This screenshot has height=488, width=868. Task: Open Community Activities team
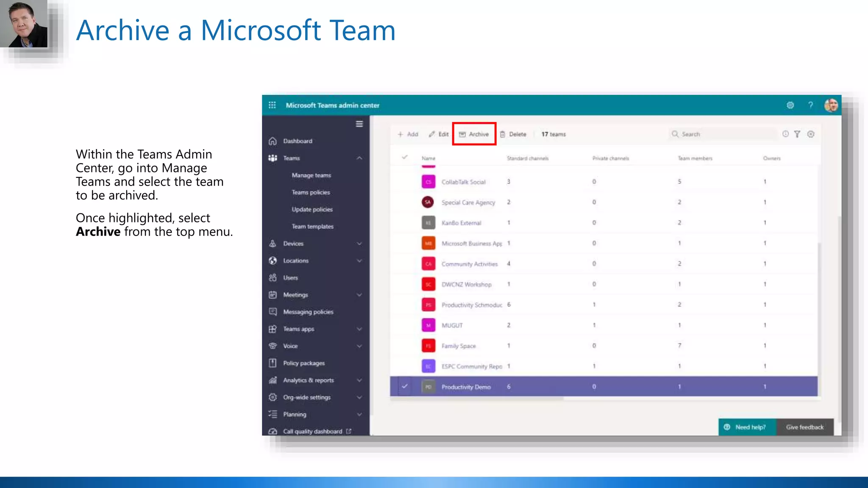point(470,264)
